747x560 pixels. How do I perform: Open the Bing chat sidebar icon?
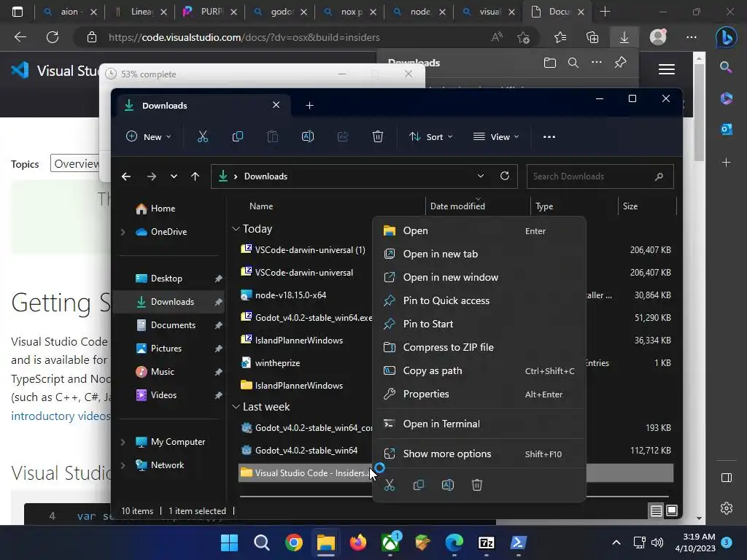(726, 36)
